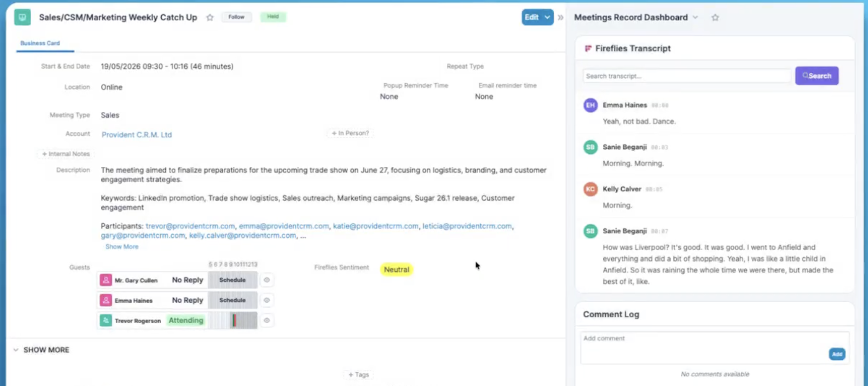Click the Held status badge
This screenshot has height=386, width=868.
coord(273,16)
